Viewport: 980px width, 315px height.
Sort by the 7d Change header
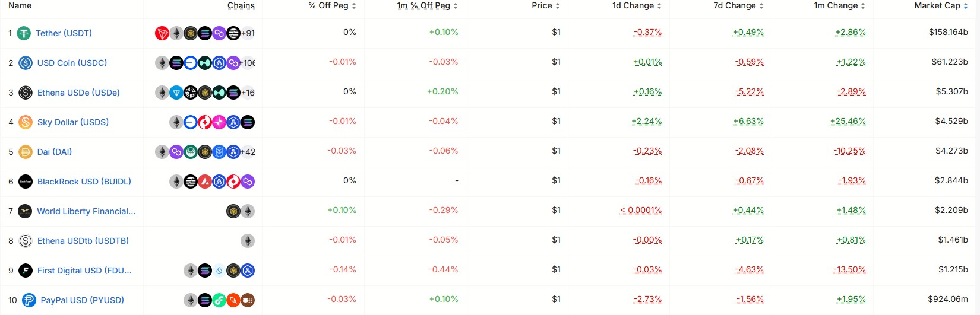[738, 5]
